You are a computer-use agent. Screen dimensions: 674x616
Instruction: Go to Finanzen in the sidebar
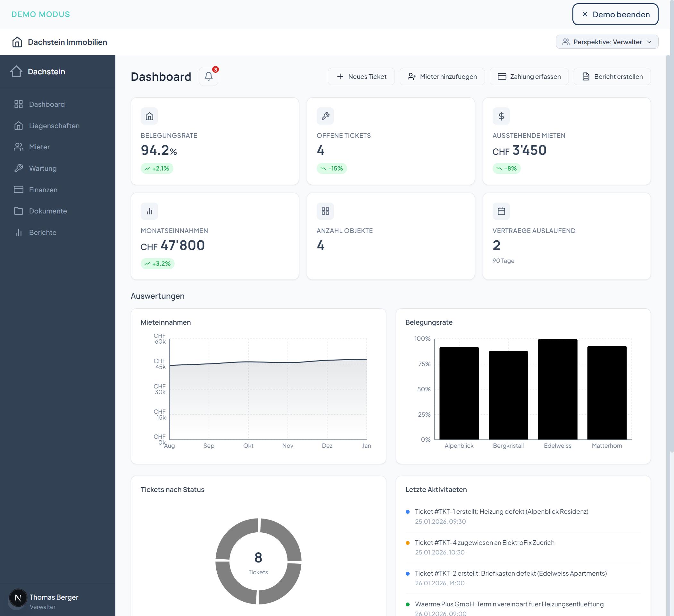tap(43, 190)
